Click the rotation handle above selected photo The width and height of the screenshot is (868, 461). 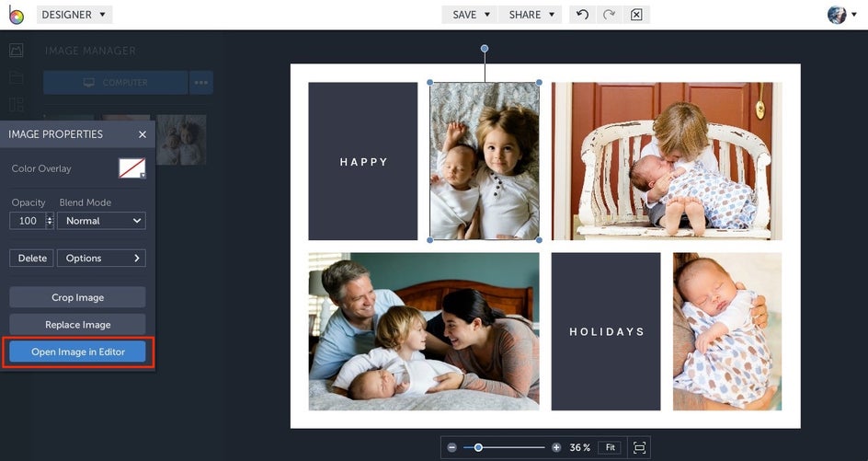pos(485,49)
